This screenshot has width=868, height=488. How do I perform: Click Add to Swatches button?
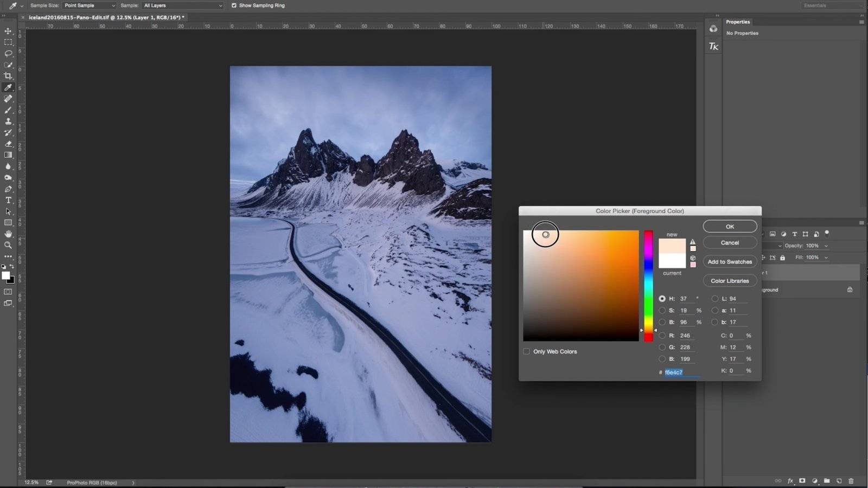pos(730,262)
